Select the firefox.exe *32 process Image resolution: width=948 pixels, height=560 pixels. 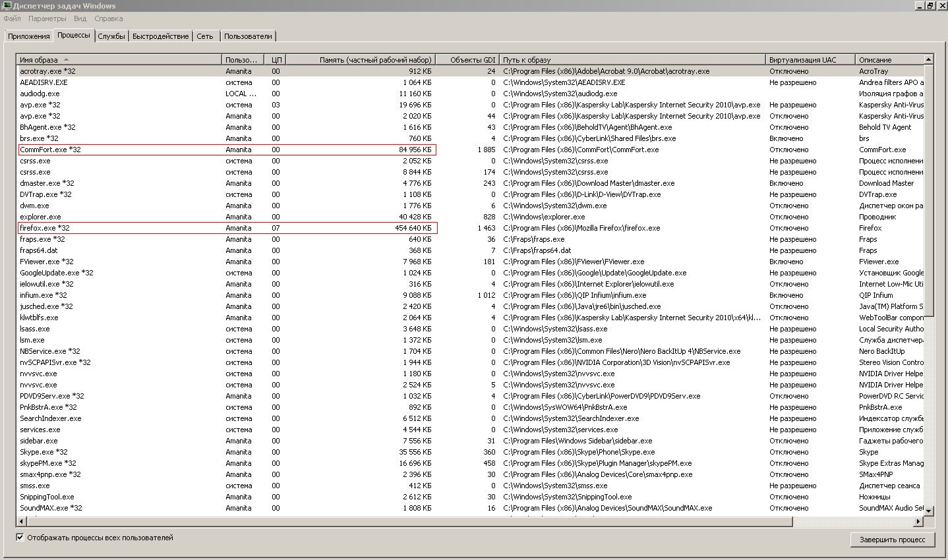[471, 228]
